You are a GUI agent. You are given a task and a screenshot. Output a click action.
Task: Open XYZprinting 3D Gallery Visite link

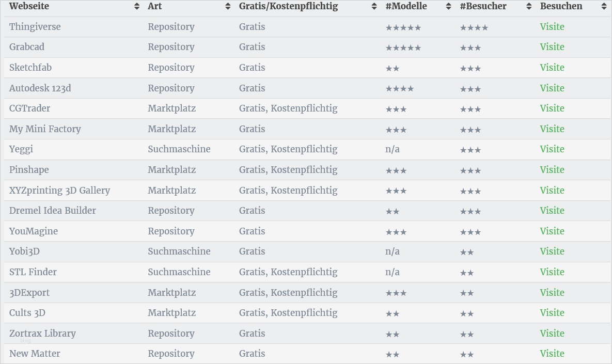pos(552,191)
